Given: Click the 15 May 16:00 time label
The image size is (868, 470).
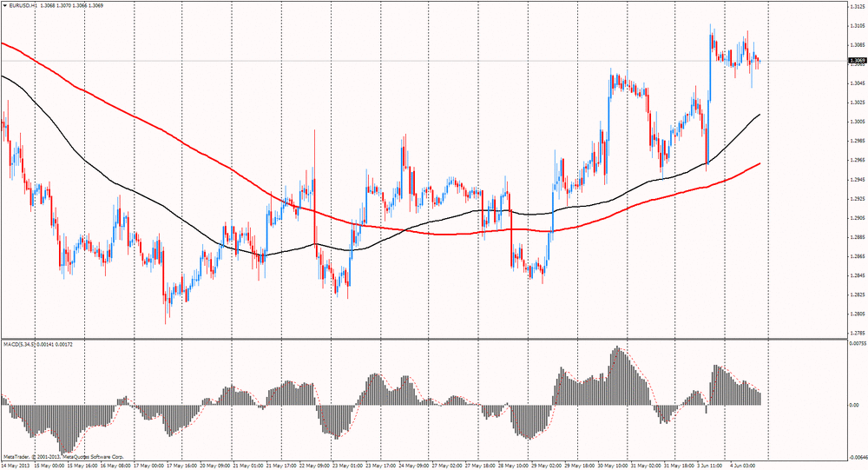Looking at the screenshot, I should 83,467.
